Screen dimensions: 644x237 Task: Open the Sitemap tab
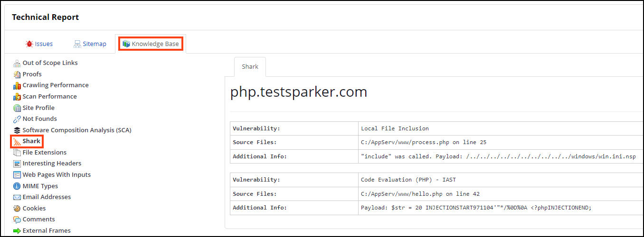95,44
